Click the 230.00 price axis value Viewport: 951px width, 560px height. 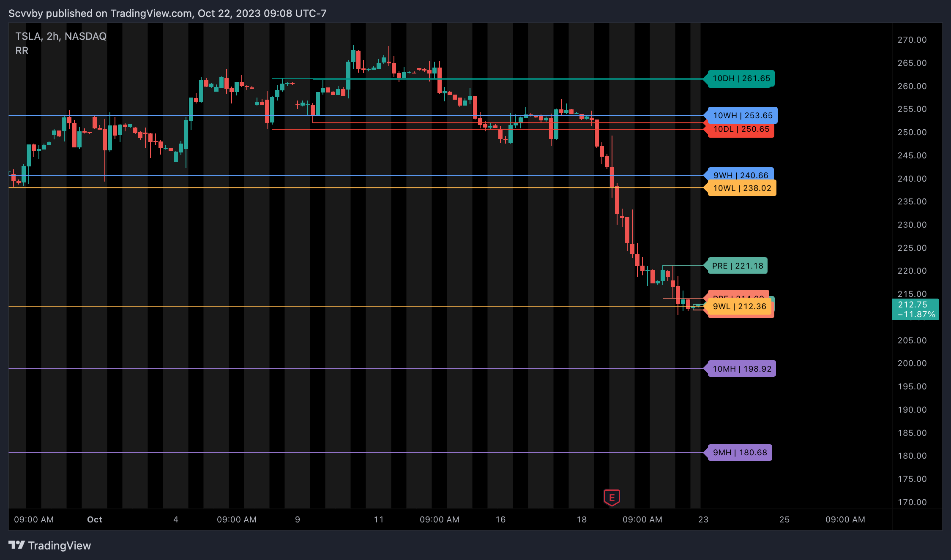click(912, 225)
